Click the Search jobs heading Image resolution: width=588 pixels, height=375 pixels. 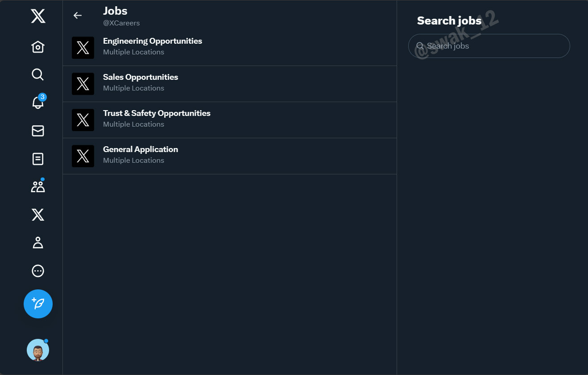pos(449,21)
